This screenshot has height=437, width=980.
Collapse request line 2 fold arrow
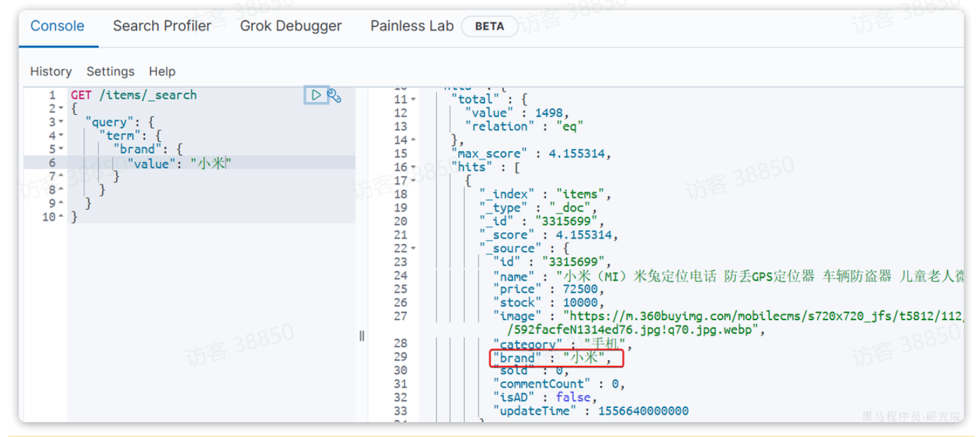coord(61,109)
